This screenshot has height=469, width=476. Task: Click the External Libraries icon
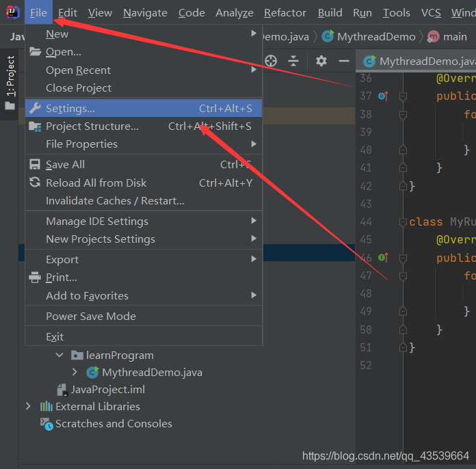click(x=46, y=407)
